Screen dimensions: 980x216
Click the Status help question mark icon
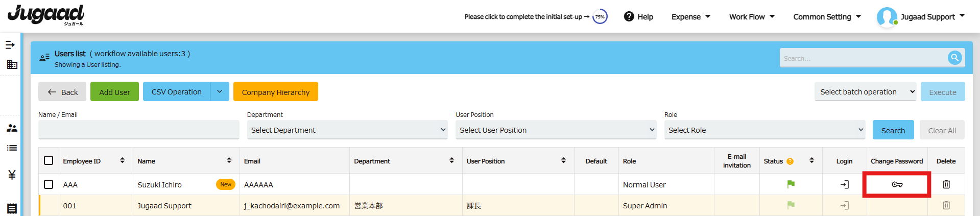(x=790, y=161)
